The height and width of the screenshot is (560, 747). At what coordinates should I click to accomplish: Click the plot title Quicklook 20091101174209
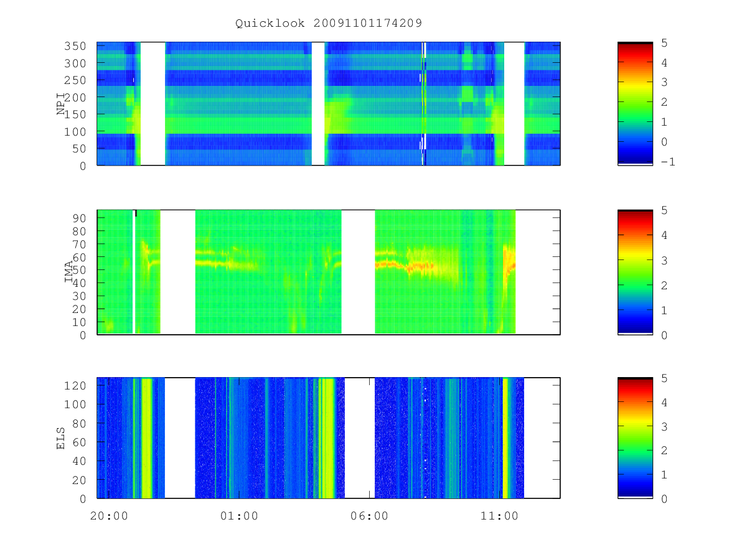pos(329,24)
